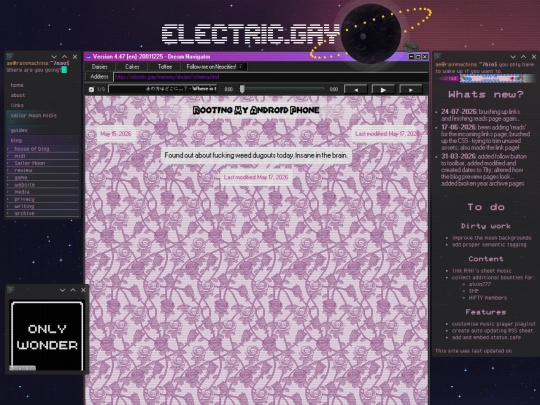Viewport: 540px width, 405px height.
Task: Minimize the Dream Navigator window
Action: [x=411, y=56]
